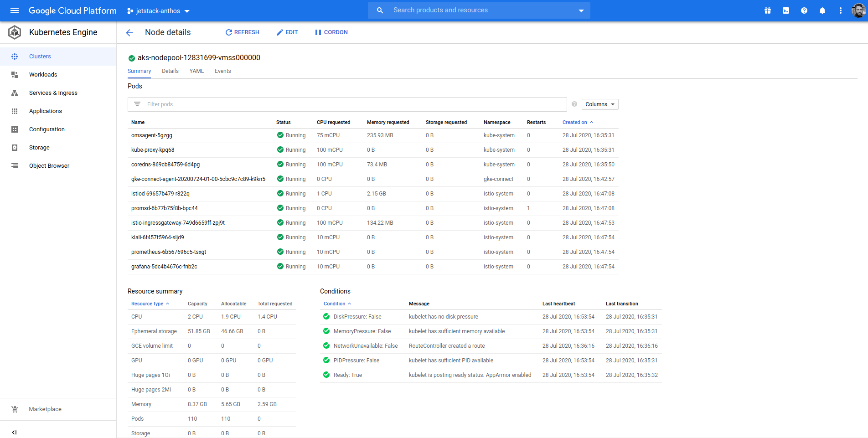Image resolution: width=868 pixels, height=438 pixels.
Task: Click the filter help icon
Action: (574, 104)
